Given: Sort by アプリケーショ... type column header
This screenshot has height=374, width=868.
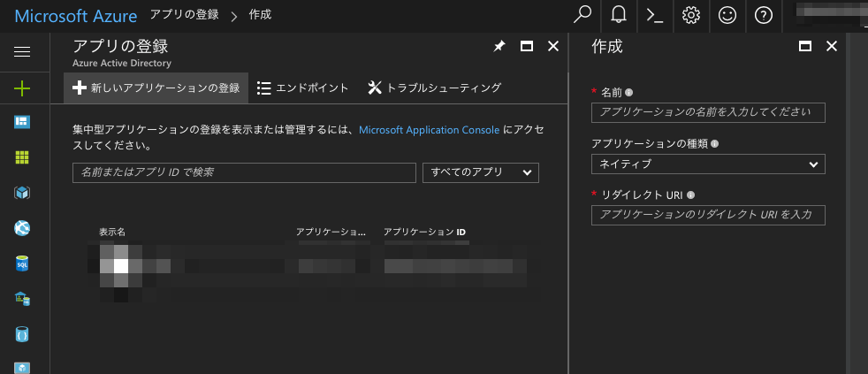Looking at the screenshot, I should click(331, 232).
